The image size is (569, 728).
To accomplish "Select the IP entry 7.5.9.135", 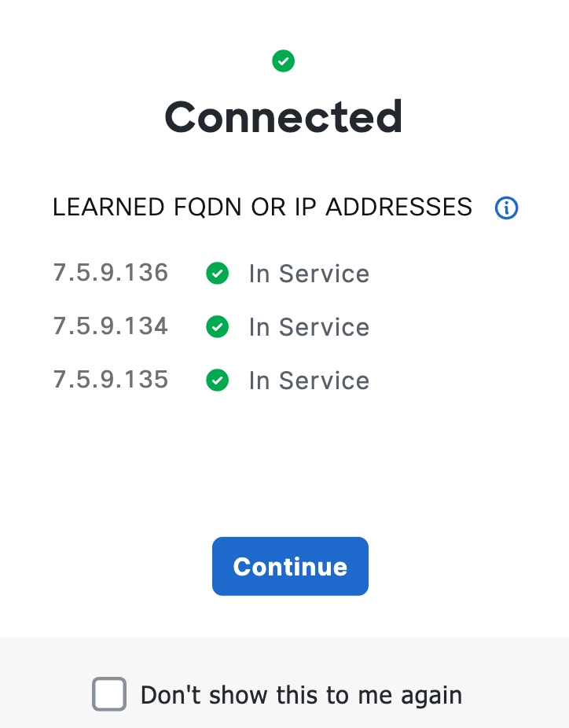I will tap(110, 380).
